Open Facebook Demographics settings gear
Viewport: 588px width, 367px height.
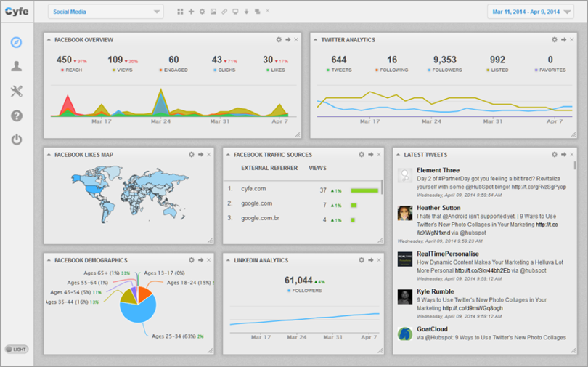(x=191, y=260)
